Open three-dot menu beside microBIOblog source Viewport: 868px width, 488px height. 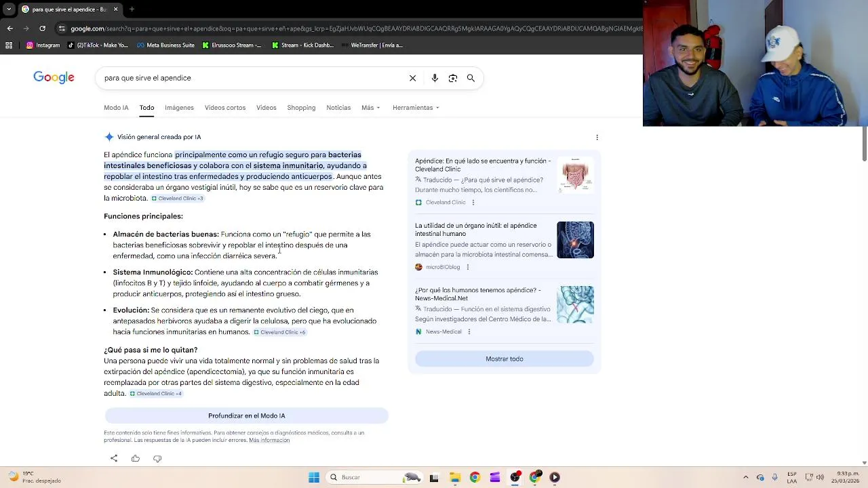(467, 267)
